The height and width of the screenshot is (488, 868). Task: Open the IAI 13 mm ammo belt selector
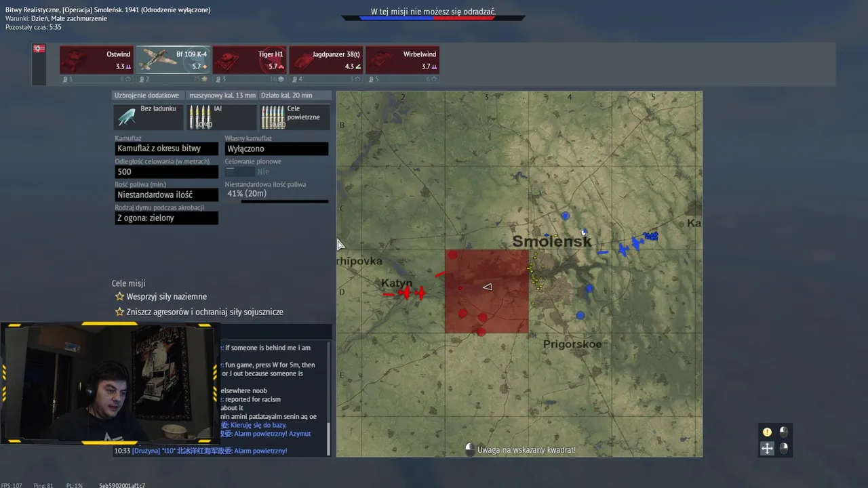pos(222,117)
